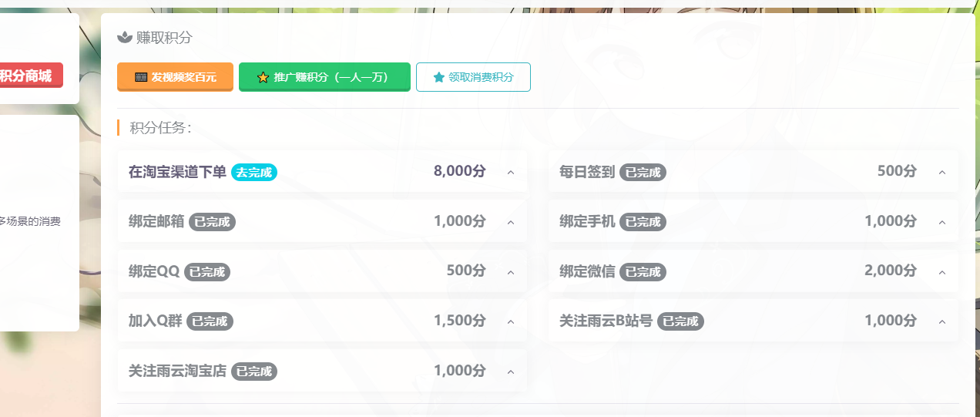
Task: Toggle the 绑定邮箱 row chevron
Action: point(511,222)
